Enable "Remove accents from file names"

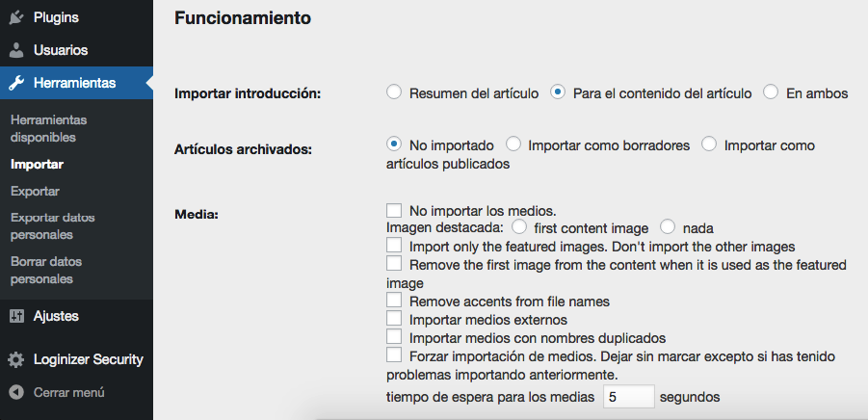[393, 302]
